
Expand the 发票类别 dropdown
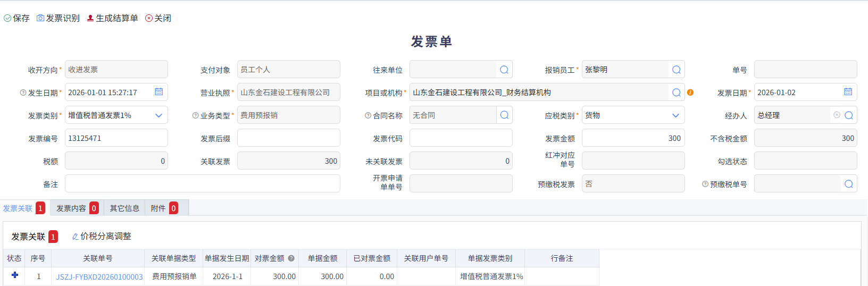(x=158, y=115)
